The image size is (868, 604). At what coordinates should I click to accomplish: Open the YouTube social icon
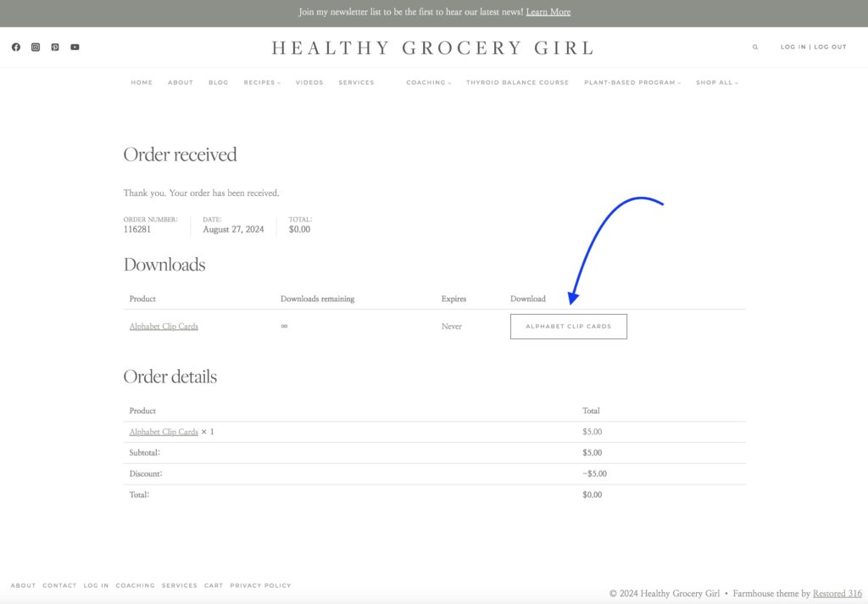point(75,48)
